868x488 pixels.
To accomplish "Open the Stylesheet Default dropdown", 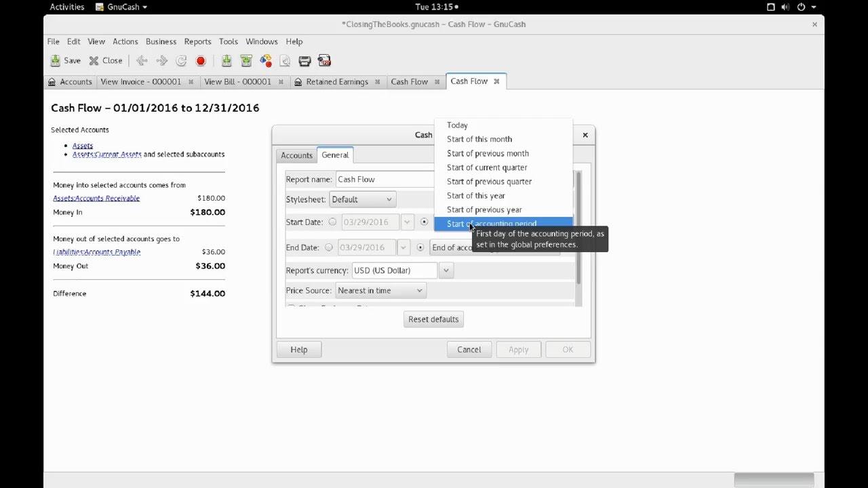I will (361, 199).
